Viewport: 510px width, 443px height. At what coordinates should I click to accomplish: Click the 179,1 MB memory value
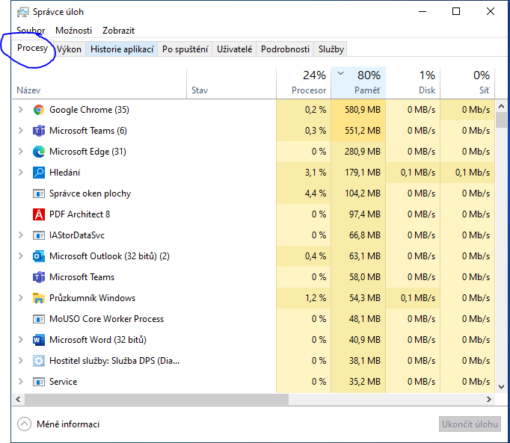click(x=363, y=173)
